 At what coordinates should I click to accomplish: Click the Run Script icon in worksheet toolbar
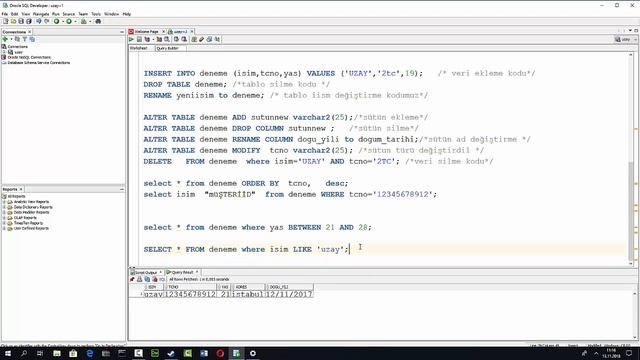point(139,40)
